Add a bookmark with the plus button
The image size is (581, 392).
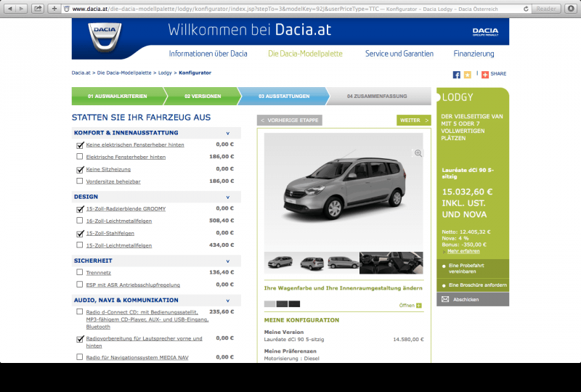54,9
